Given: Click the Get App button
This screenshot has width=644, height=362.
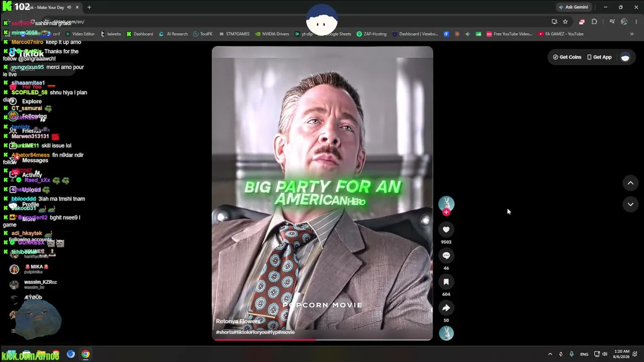Looking at the screenshot, I should 599,57.
